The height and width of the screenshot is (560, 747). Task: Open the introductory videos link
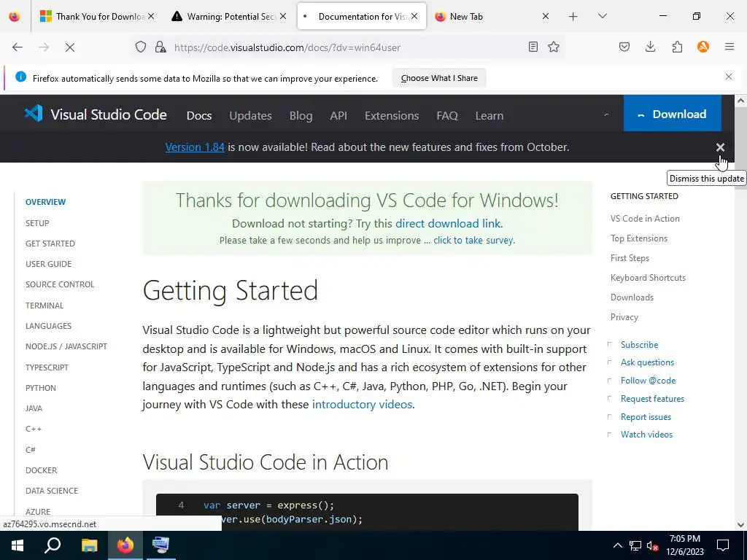click(x=362, y=404)
